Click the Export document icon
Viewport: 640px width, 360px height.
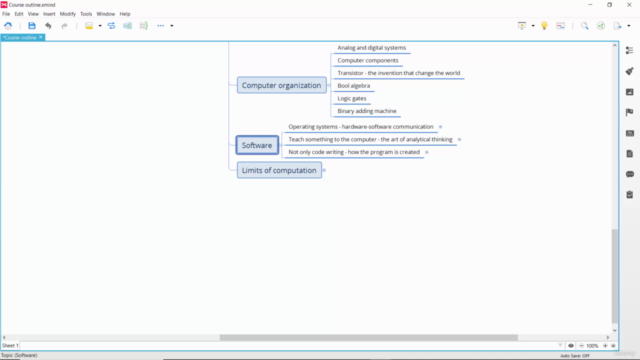618,26
